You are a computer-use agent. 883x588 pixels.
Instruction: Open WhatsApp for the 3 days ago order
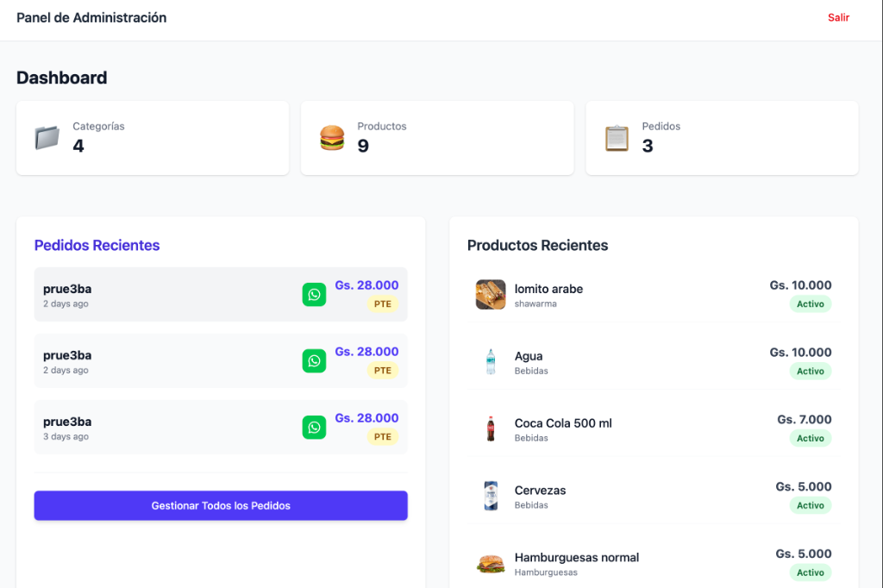tap(314, 428)
